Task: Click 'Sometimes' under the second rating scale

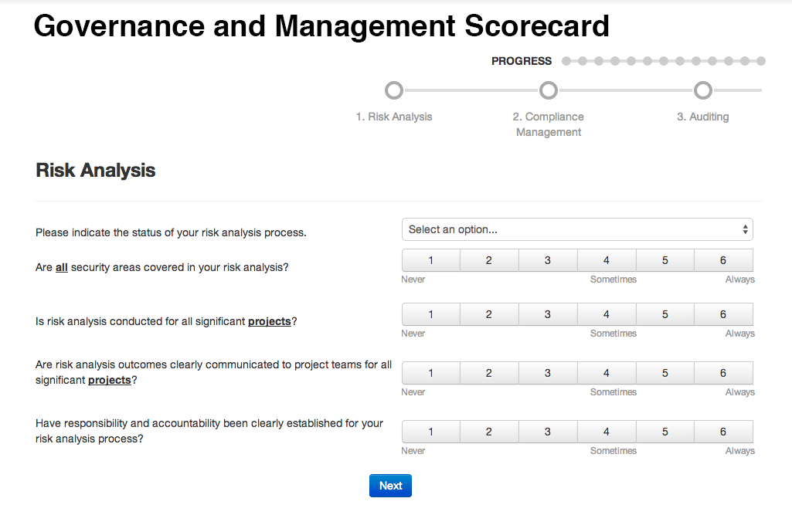Action: (613, 333)
